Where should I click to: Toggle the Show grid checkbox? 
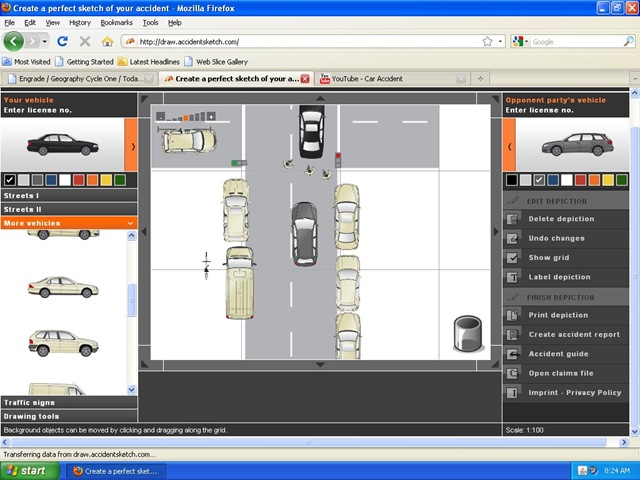click(512, 258)
